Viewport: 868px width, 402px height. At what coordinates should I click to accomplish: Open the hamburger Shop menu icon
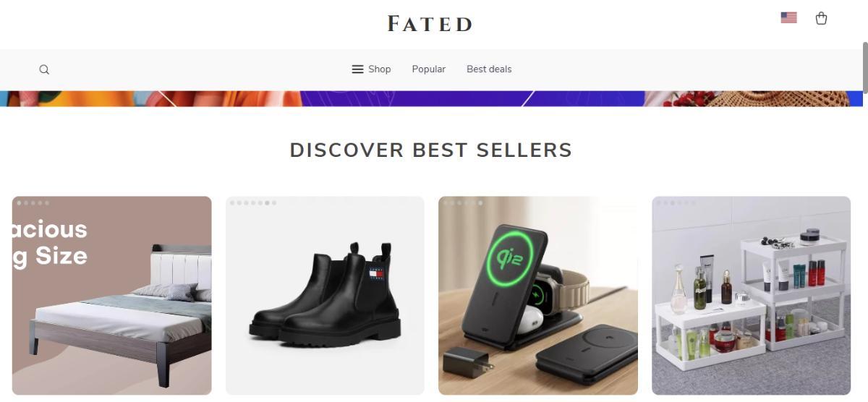[x=357, y=69]
